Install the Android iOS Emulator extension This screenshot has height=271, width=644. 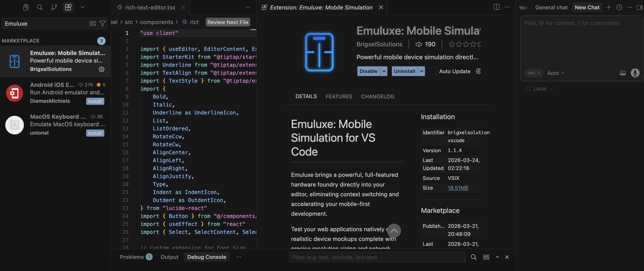click(95, 101)
